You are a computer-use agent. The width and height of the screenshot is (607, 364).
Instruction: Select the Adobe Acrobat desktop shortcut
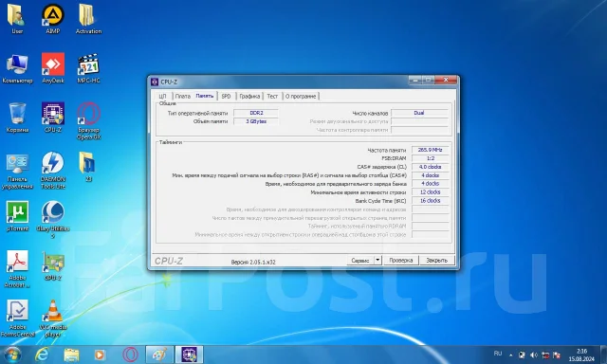pos(17,269)
